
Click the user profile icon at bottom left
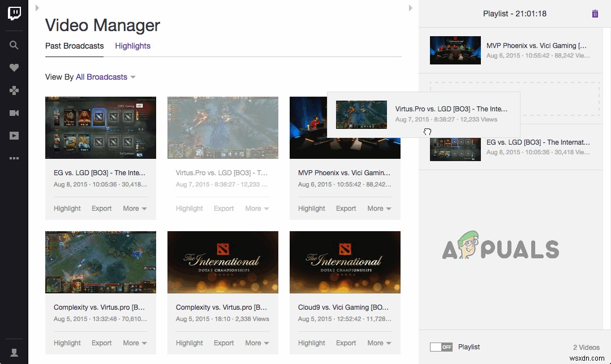[x=14, y=352]
